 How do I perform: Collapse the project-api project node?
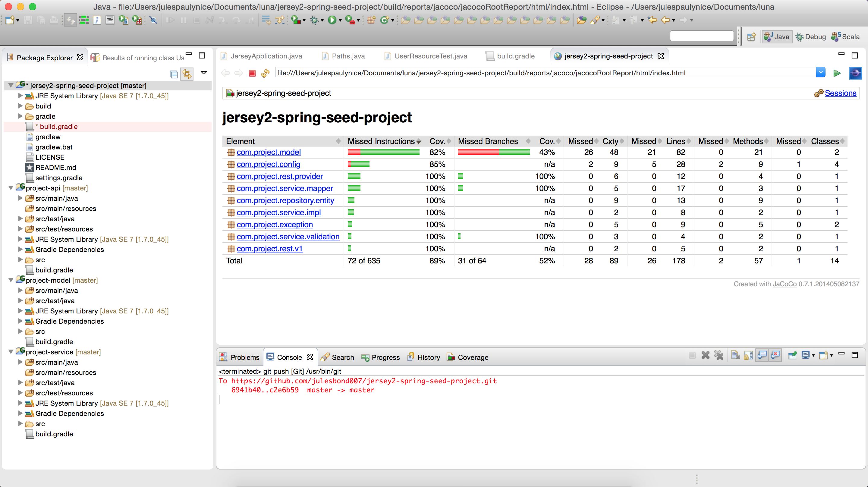11,188
